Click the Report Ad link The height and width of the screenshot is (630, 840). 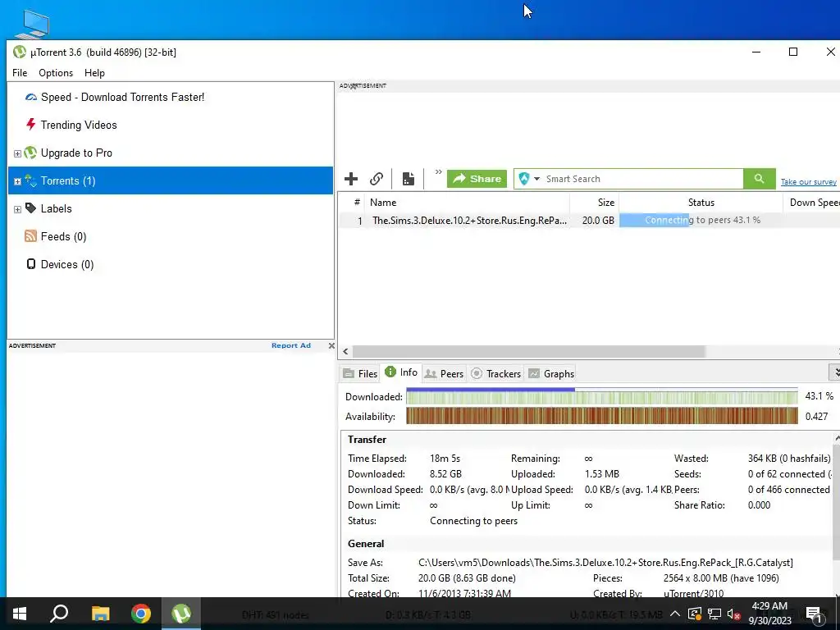click(x=291, y=345)
